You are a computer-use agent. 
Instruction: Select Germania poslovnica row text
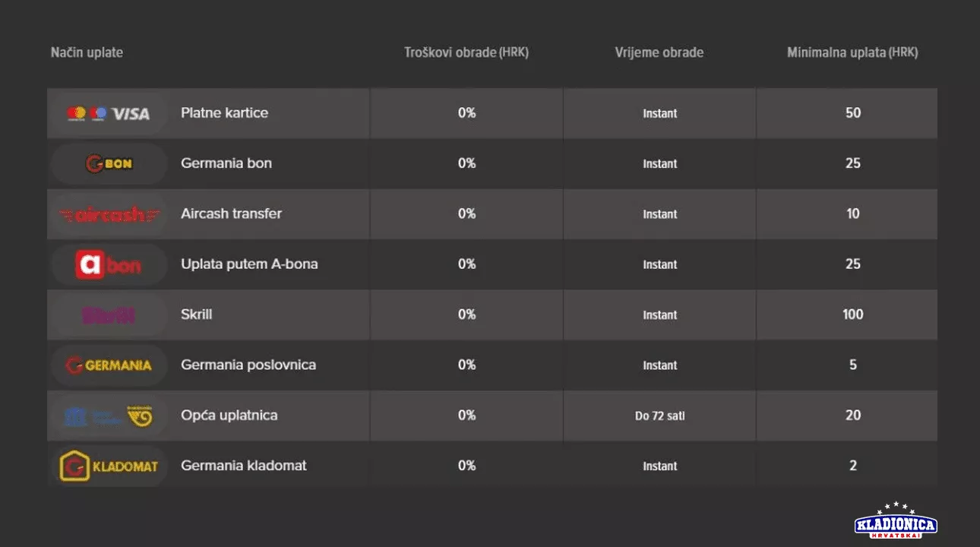(x=248, y=365)
